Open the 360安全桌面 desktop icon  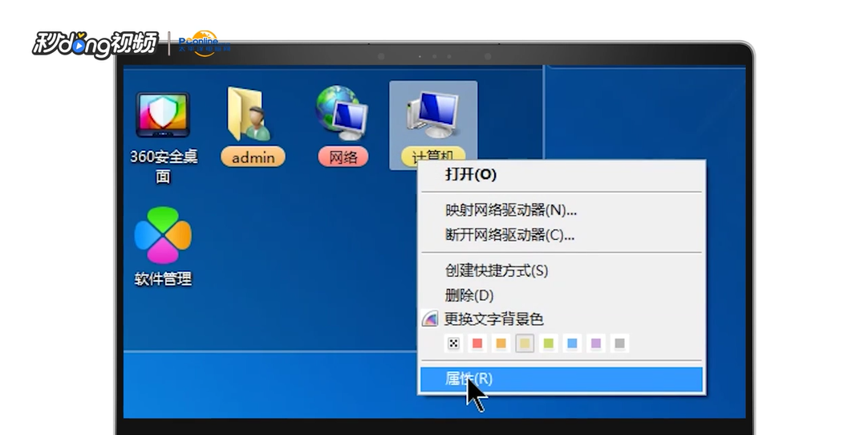coord(163,116)
